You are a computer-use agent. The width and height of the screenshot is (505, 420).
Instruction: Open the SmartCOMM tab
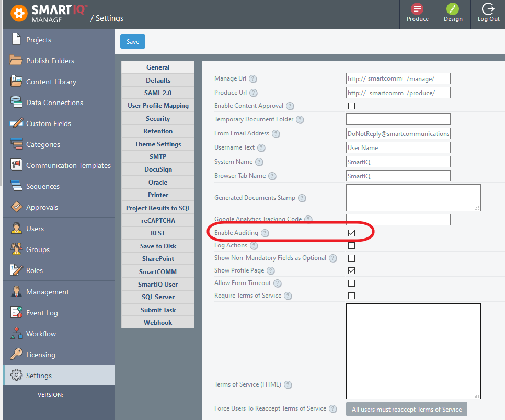158,272
